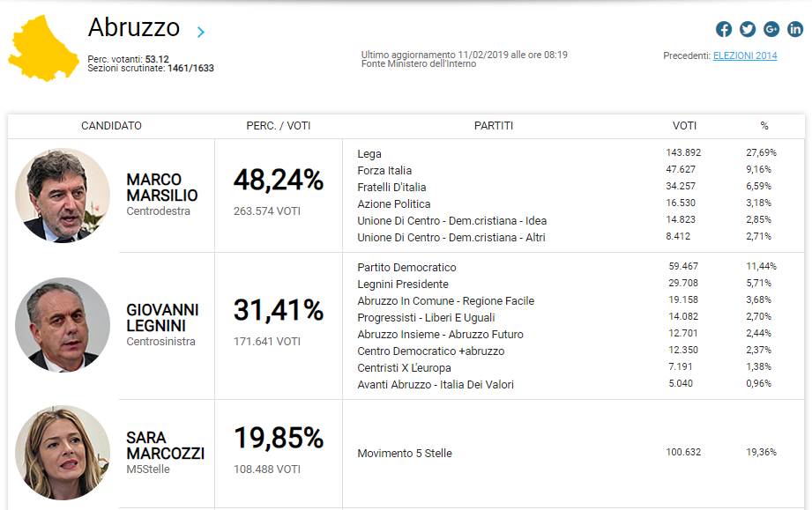Viewport: 812px width, 510px height.
Task: Click Giovanni Legnini's portrait
Action: pos(63,325)
